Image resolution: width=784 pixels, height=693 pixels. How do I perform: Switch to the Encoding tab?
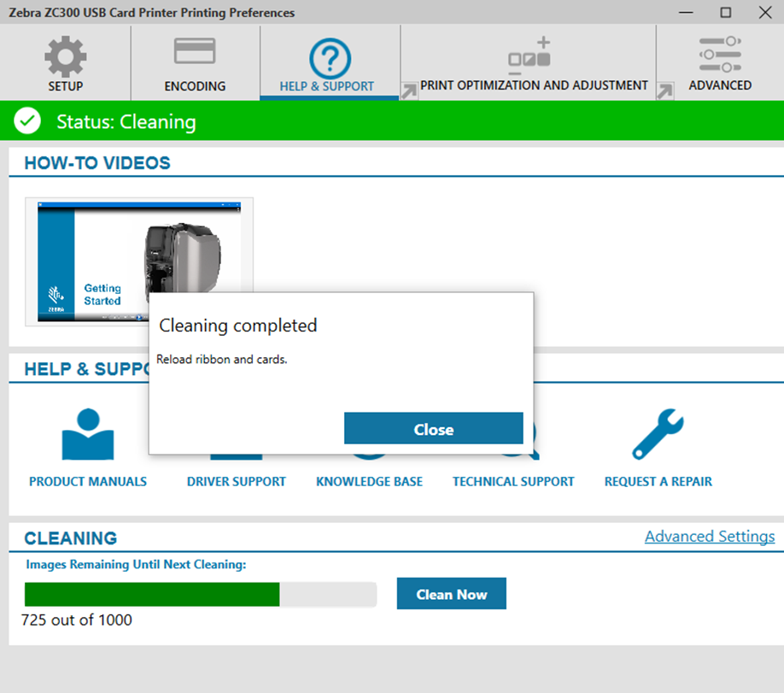pos(195,63)
